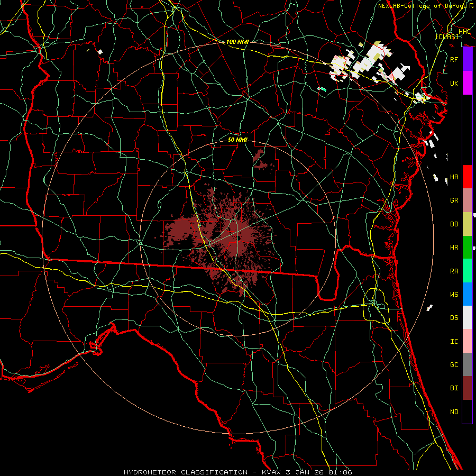
Task: Click the GR legend label
Action: coord(454,200)
